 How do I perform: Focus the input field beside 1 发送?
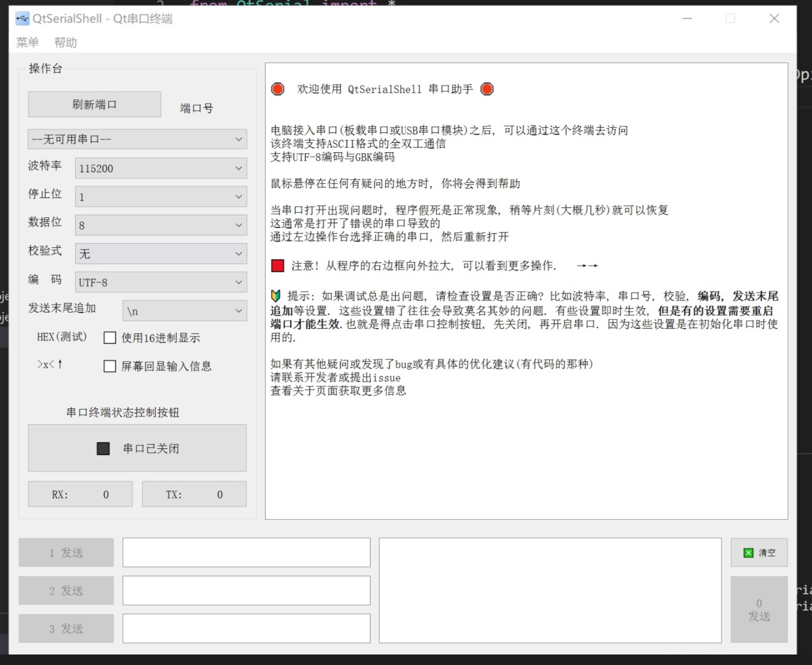point(247,553)
